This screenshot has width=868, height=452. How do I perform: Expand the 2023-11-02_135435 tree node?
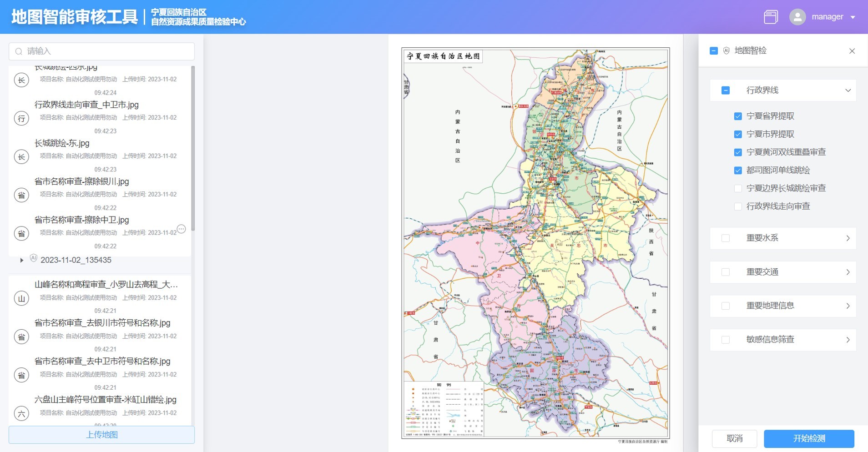click(21, 260)
